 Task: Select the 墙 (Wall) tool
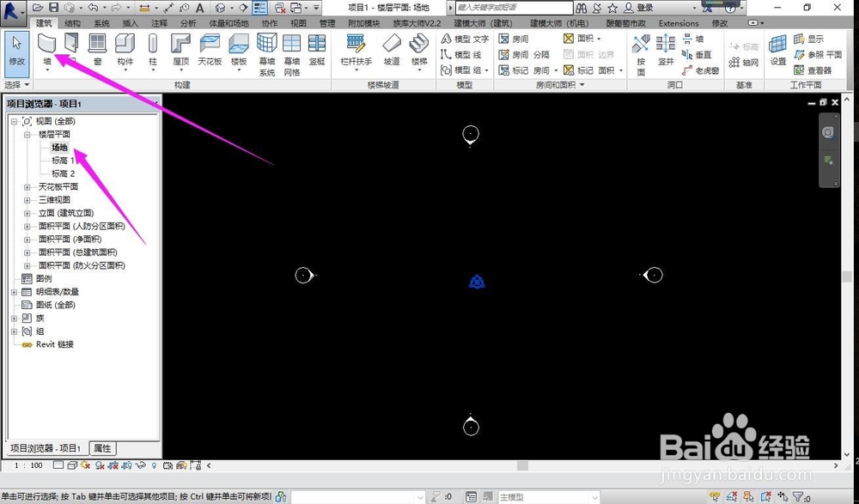tap(47, 49)
